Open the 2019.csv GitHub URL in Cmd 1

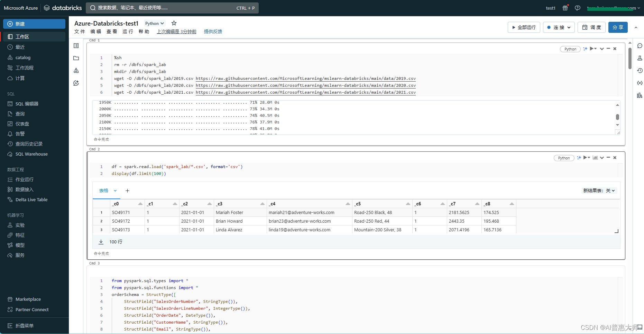306,78
